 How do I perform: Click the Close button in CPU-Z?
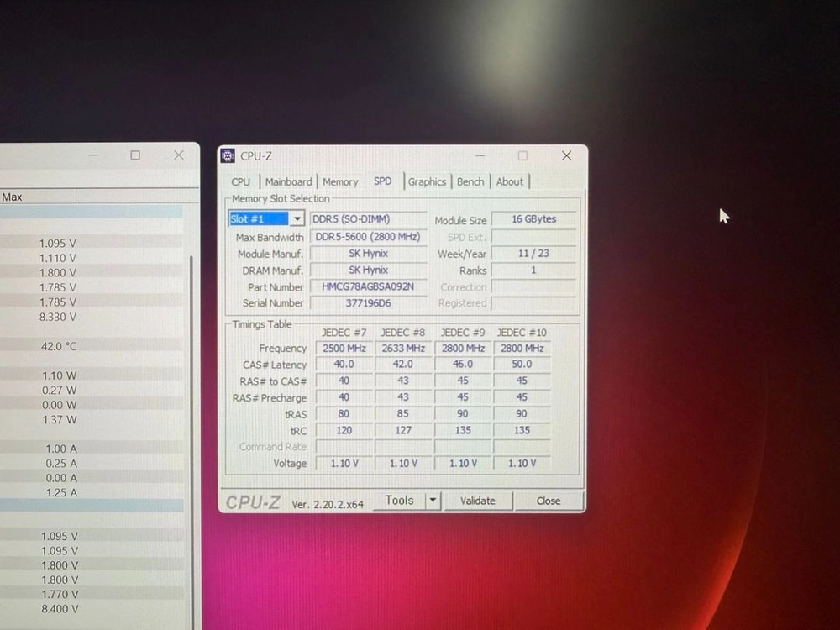(x=548, y=501)
